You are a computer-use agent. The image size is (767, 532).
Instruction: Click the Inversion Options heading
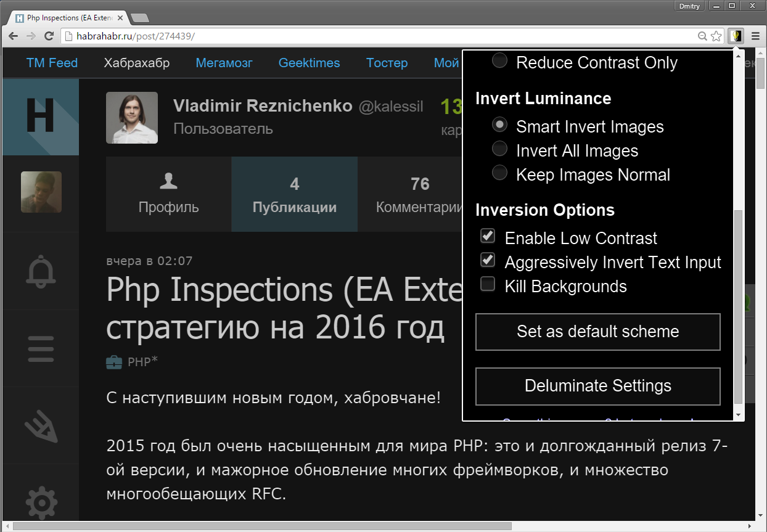click(x=545, y=210)
